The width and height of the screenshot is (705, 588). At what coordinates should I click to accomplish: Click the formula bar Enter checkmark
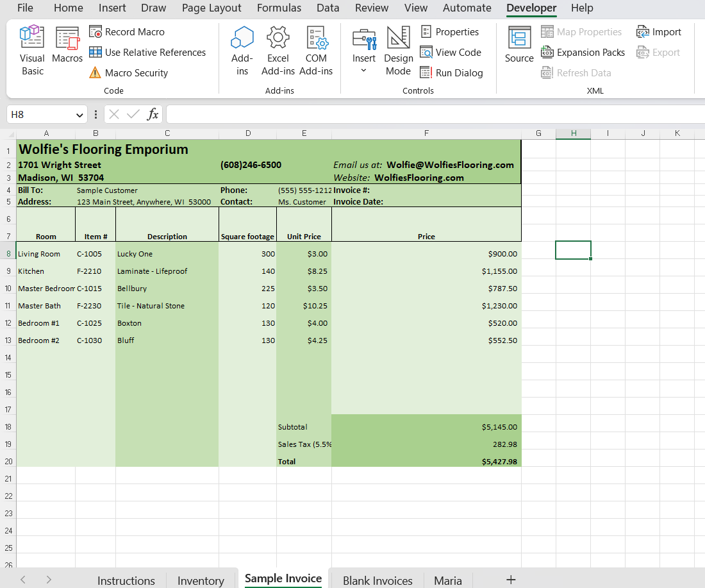(x=133, y=115)
